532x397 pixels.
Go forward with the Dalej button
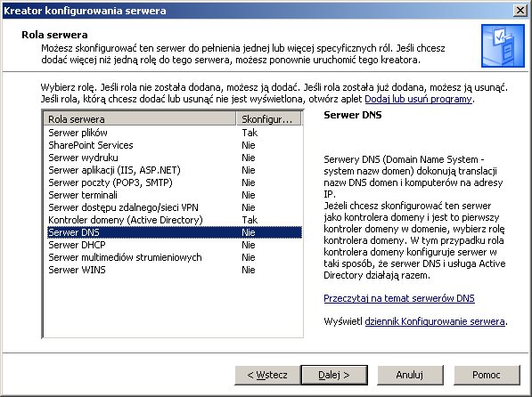coord(334,375)
